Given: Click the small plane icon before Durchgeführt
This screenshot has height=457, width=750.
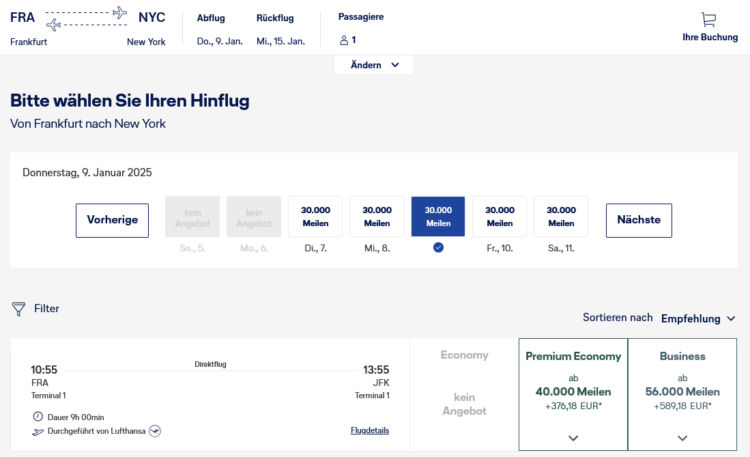Looking at the screenshot, I should click(x=38, y=431).
